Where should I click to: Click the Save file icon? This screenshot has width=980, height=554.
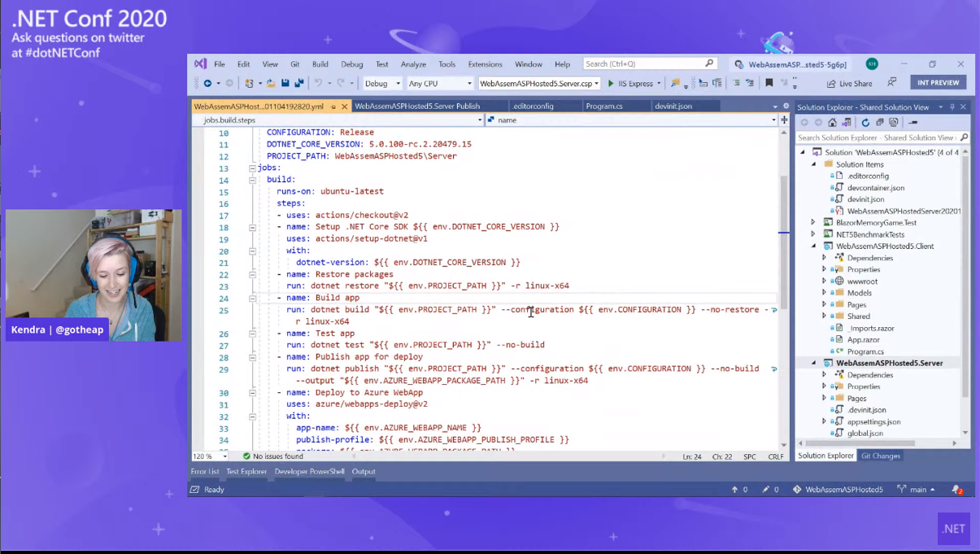(x=285, y=83)
